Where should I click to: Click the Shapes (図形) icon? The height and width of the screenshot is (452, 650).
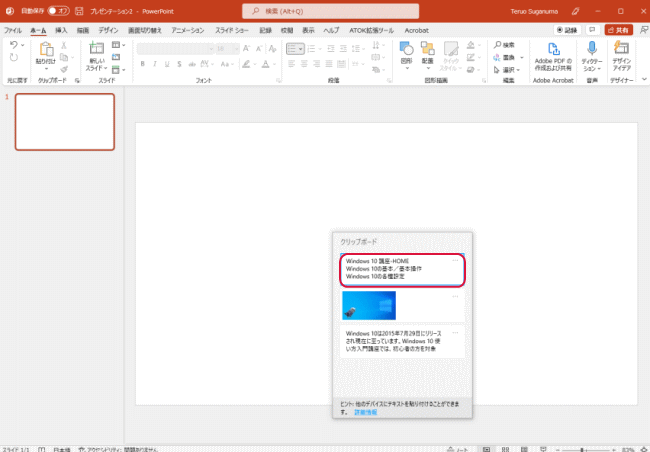pyautogui.click(x=407, y=49)
